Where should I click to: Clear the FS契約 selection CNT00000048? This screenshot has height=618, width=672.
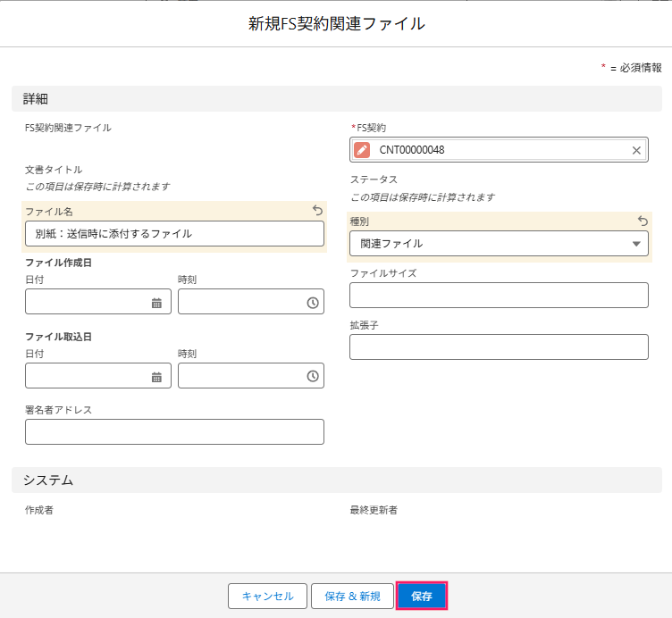(636, 150)
